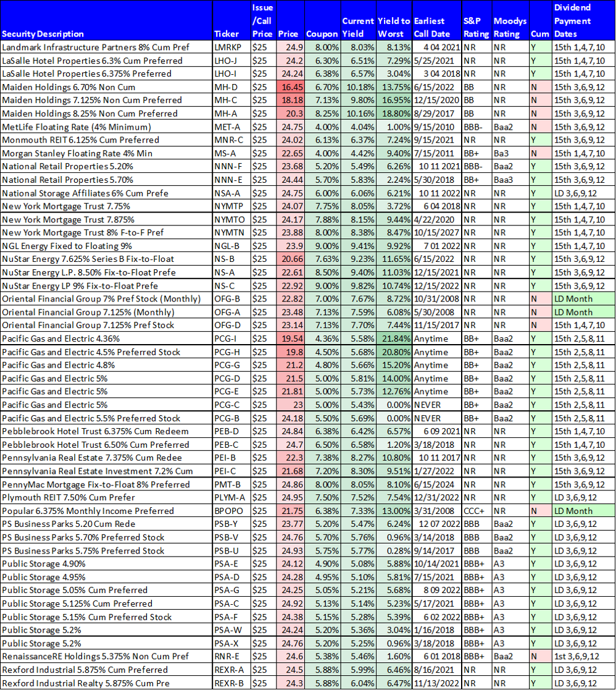Select ticker cell 'NNN-F'
Screen dimensions: 616x690
tap(231, 166)
